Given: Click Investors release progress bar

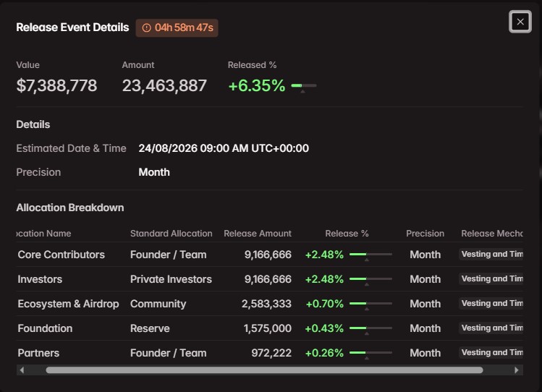Looking at the screenshot, I should click(370, 278).
